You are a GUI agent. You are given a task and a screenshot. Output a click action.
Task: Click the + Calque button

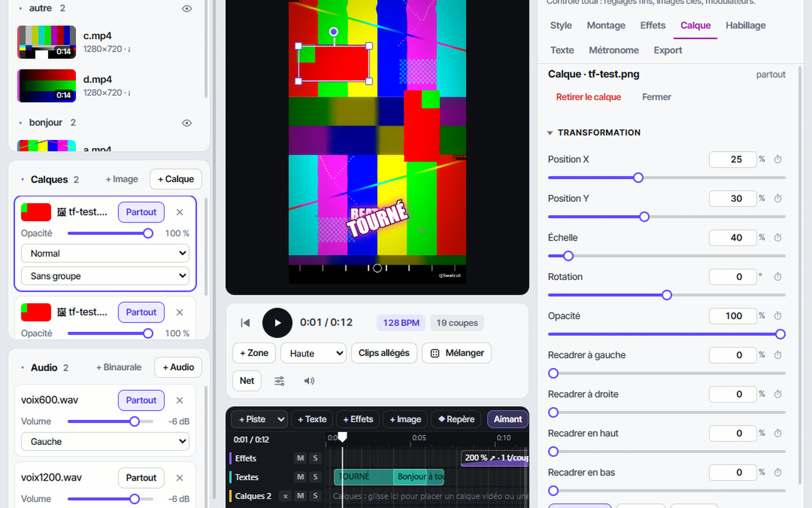(x=176, y=179)
